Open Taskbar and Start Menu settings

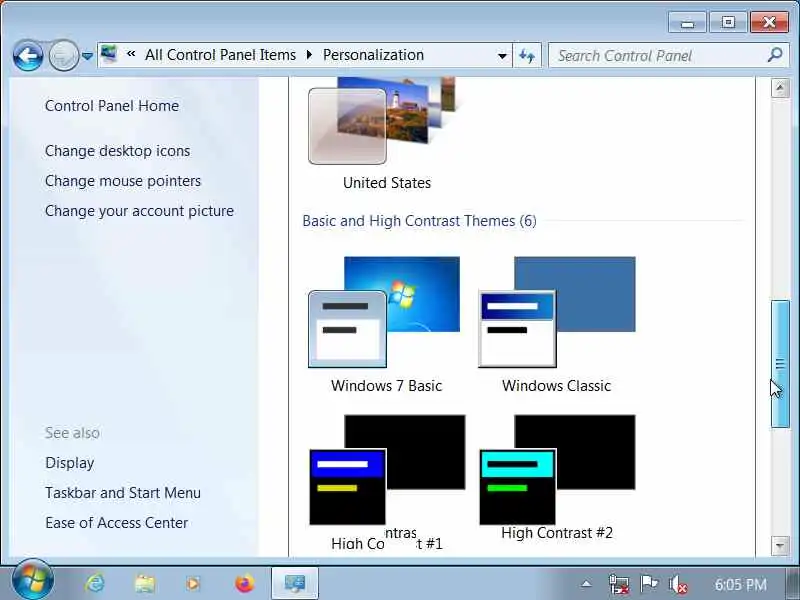(123, 493)
